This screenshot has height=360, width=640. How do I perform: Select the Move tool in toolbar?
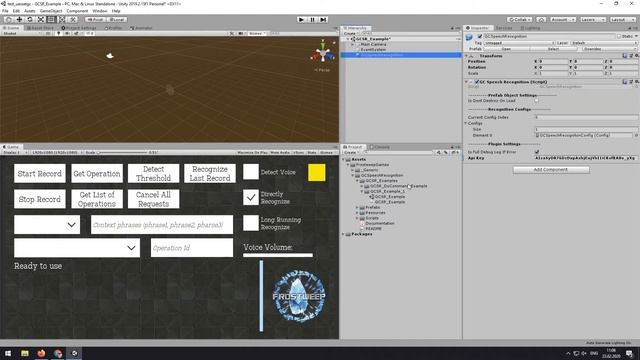tap(19, 20)
